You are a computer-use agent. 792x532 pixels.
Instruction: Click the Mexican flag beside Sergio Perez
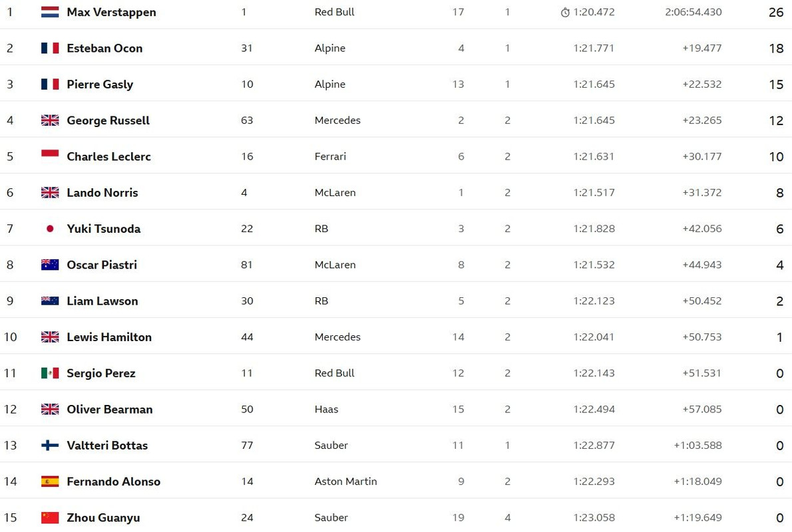[x=50, y=373]
